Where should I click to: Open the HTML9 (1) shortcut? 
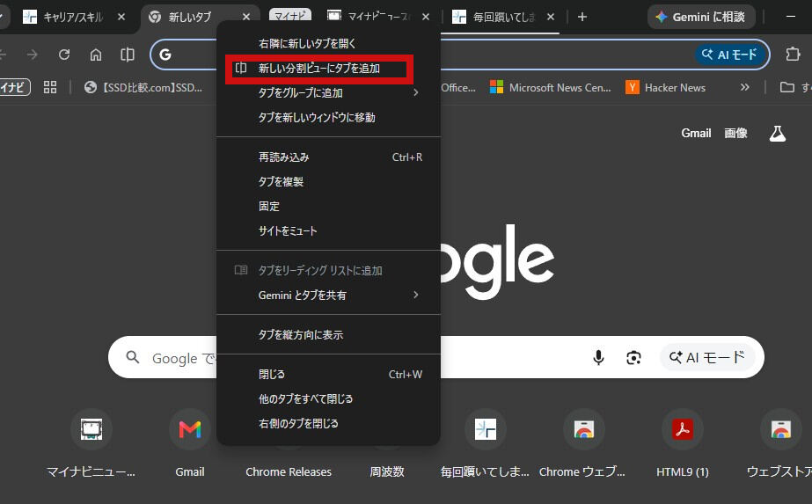click(683, 442)
